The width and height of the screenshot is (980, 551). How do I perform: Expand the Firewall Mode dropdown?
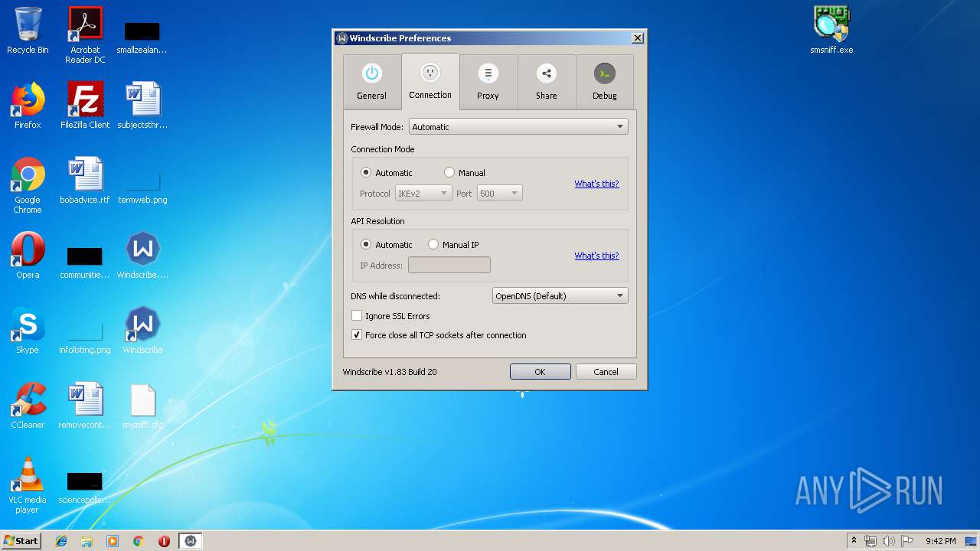518,127
